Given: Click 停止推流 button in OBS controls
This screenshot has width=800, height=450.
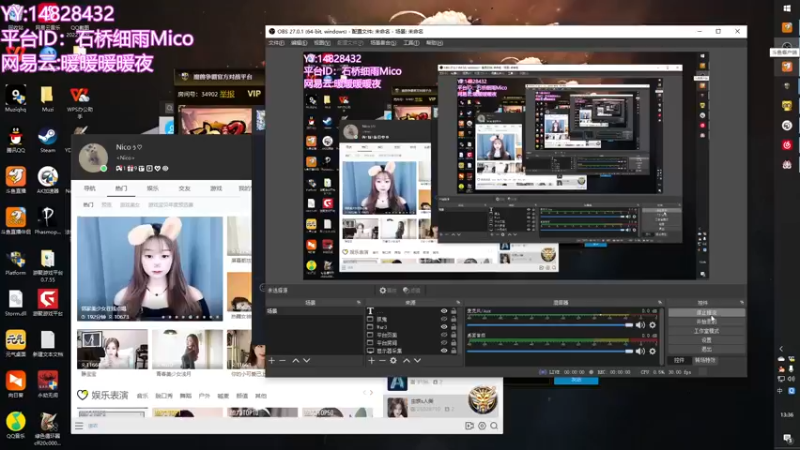Looking at the screenshot, I should pos(706,313).
